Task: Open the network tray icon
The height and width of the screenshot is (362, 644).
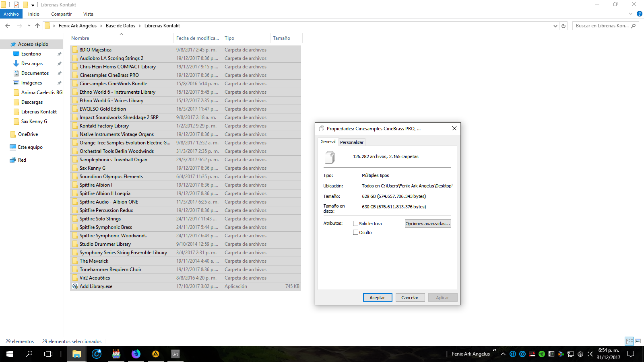Action: pos(571,354)
